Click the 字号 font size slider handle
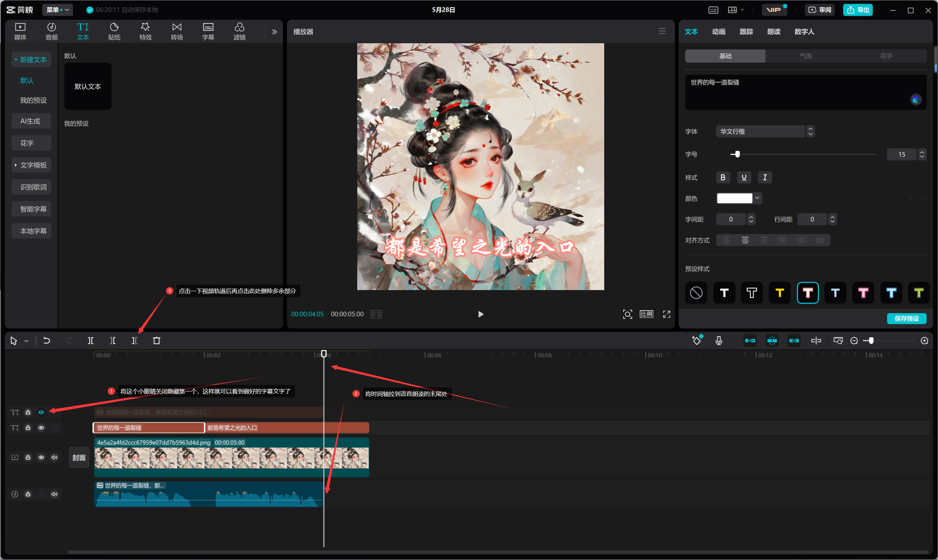The image size is (938, 560). pyautogui.click(x=737, y=154)
